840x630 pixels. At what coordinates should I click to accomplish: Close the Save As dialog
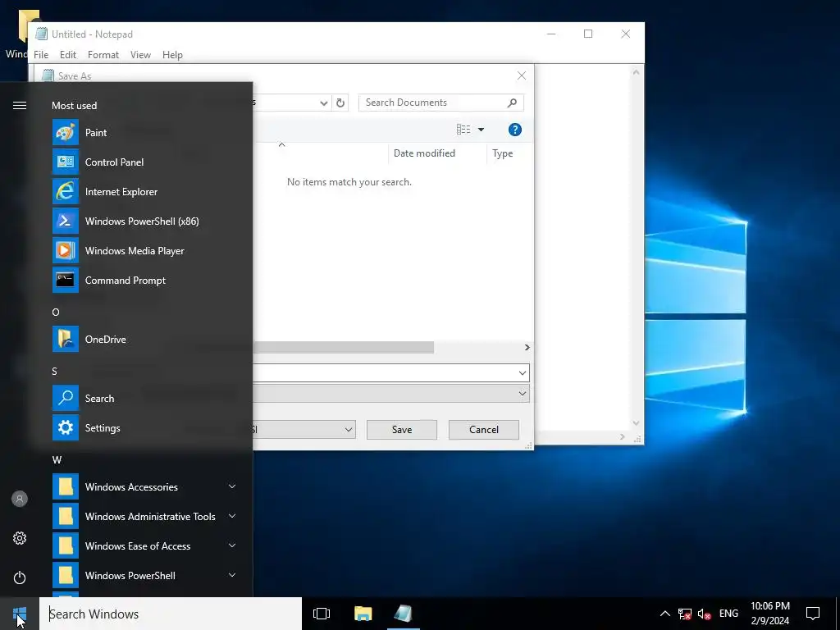coord(521,75)
